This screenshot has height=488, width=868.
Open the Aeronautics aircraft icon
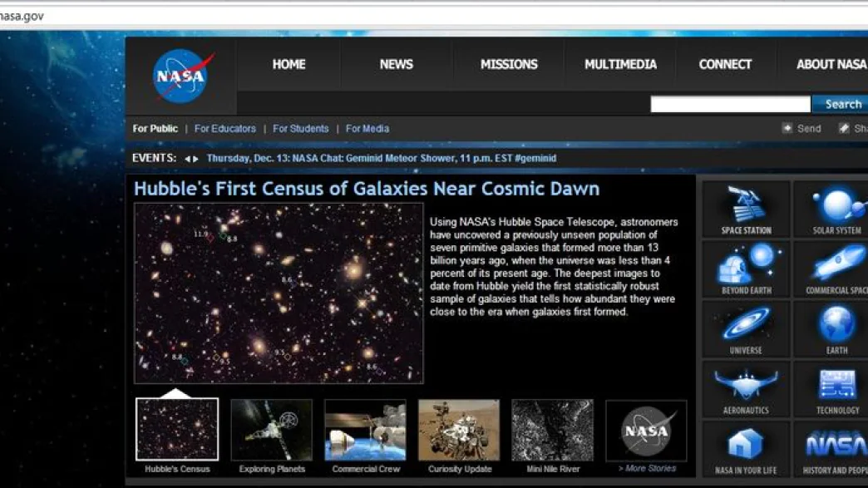(747, 389)
